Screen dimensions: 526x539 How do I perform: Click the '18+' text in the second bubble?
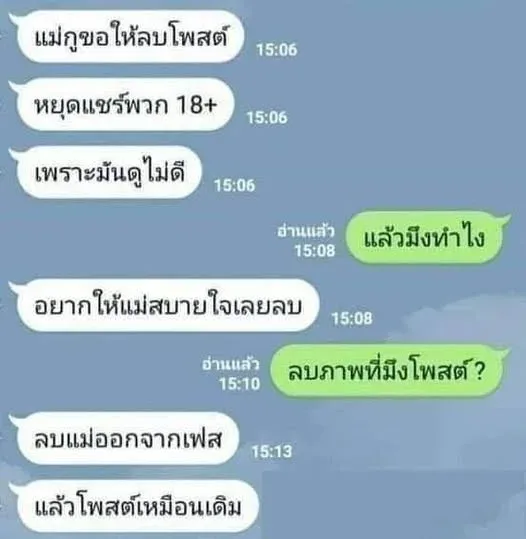pos(196,105)
